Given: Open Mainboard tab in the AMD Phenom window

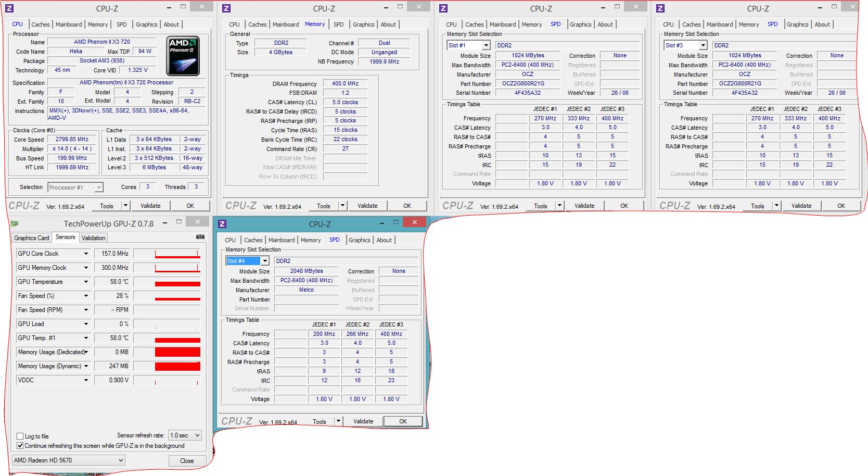Looking at the screenshot, I should click(69, 24).
